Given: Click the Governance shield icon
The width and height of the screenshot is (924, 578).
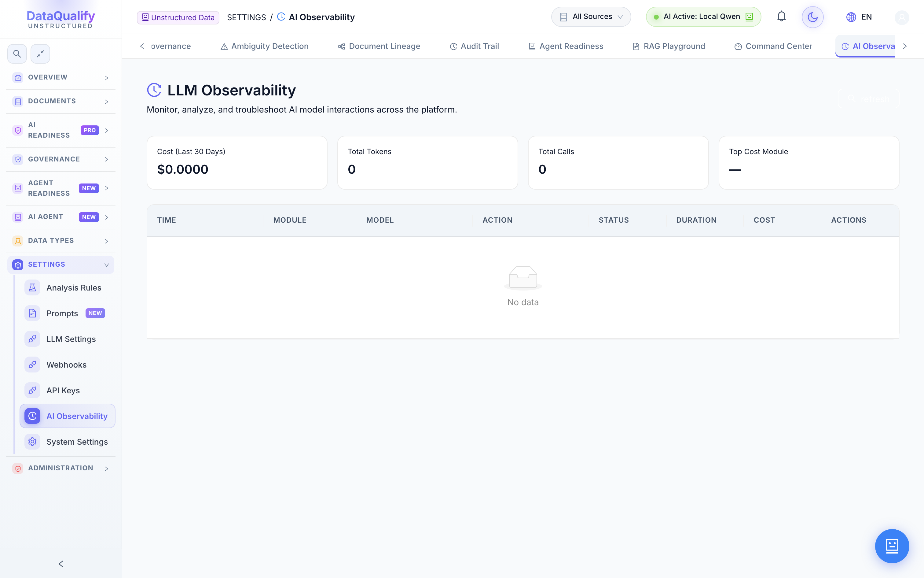Looking at the screenshot, I should pyautogui.click(x=18, y=159).
